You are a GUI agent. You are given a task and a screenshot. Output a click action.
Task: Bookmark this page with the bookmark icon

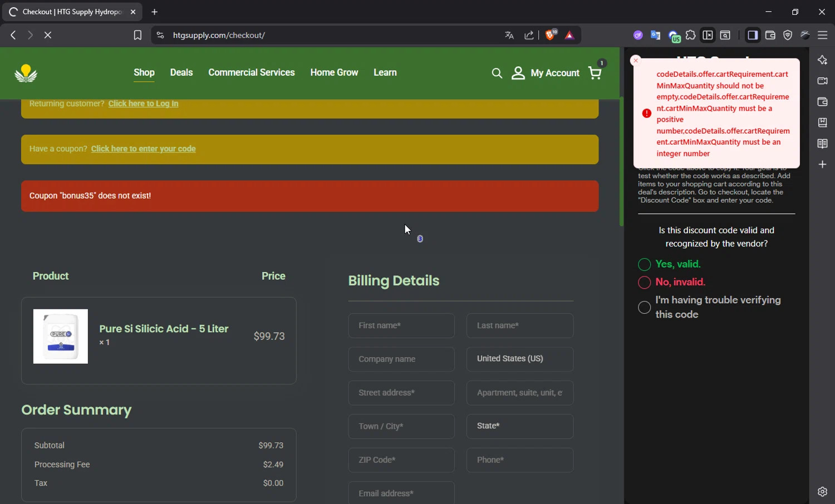(x=137, y=35)
